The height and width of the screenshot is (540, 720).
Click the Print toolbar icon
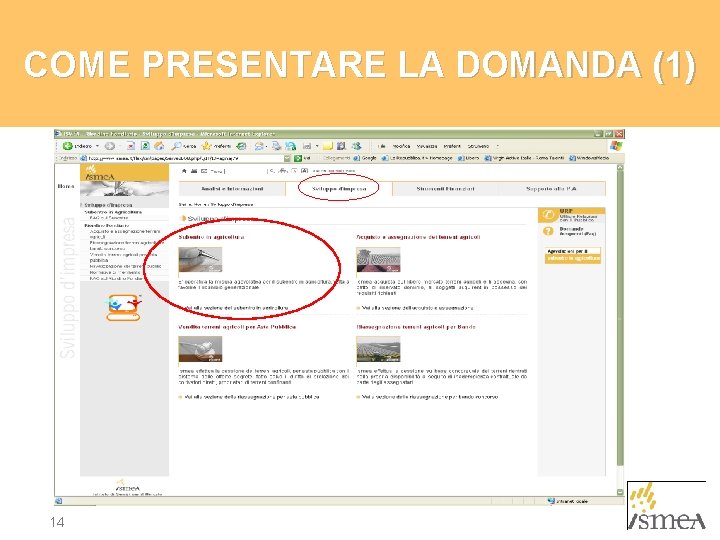tap(276, 146)
